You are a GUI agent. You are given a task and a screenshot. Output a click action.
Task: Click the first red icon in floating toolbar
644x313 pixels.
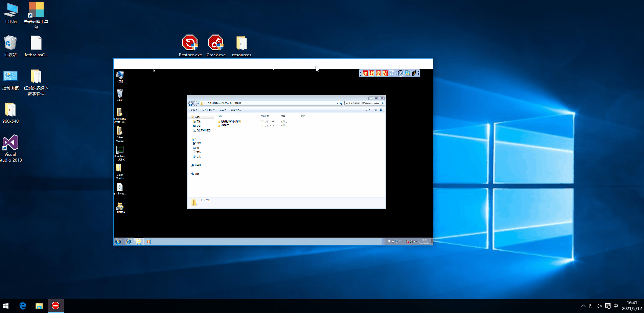point(365,73)
